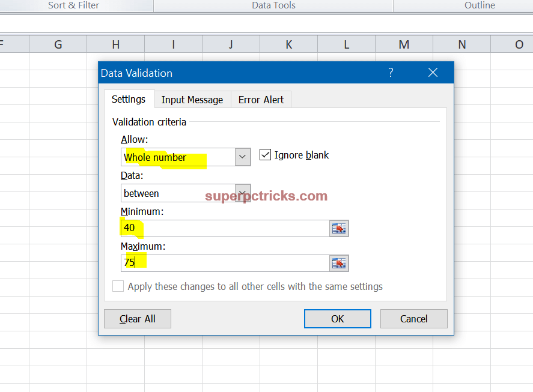Screen dimensions: 533x392
Task: Enable Apply these changes to other cells
Action: [x=118, y=286]
